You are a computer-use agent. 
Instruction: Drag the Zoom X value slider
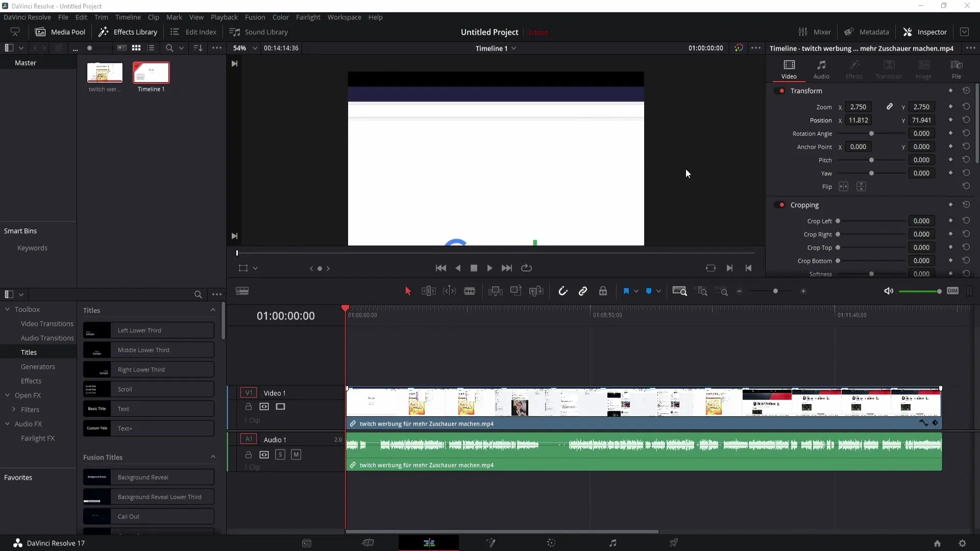tap(859, 107)
